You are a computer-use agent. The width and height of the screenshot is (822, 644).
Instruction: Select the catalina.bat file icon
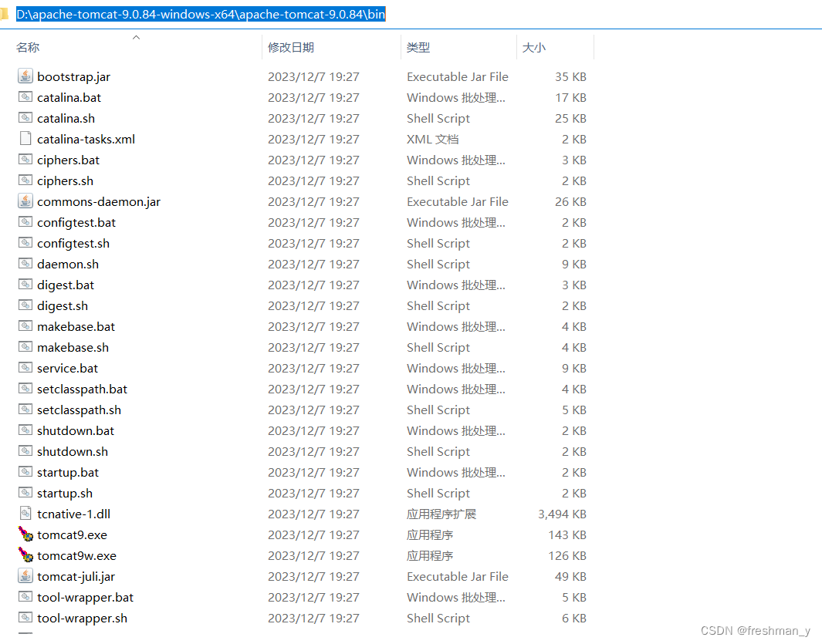(25, 97)
